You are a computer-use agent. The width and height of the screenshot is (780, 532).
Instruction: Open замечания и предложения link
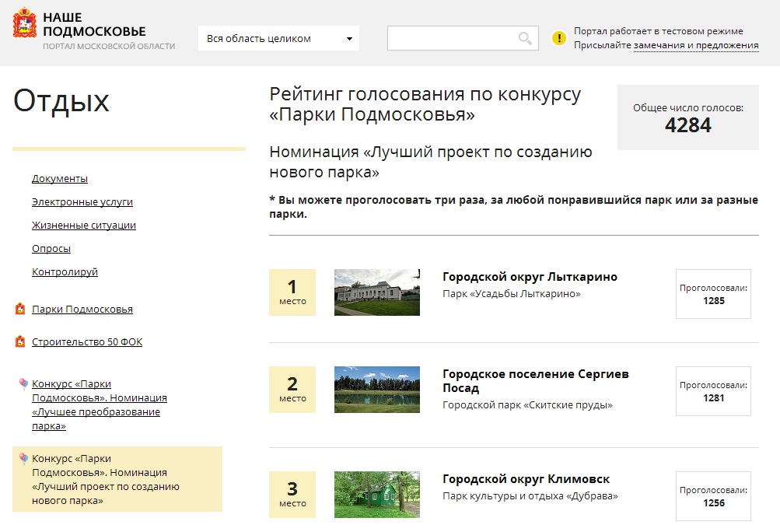pos(696,46)
